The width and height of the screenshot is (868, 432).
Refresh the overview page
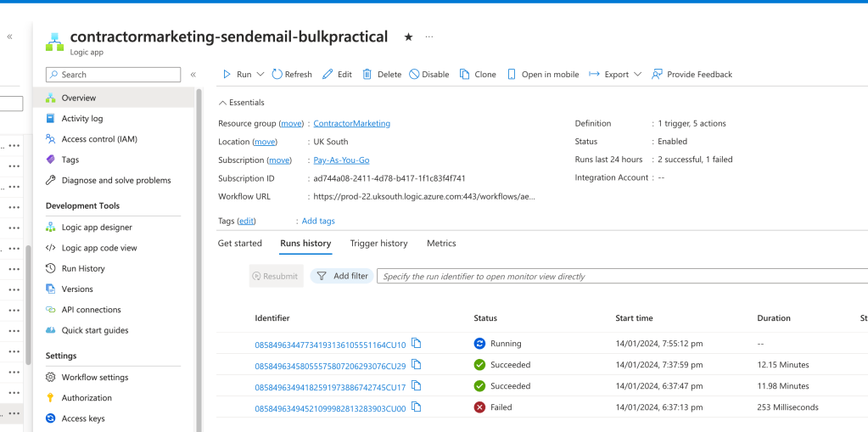coord(292,74)
